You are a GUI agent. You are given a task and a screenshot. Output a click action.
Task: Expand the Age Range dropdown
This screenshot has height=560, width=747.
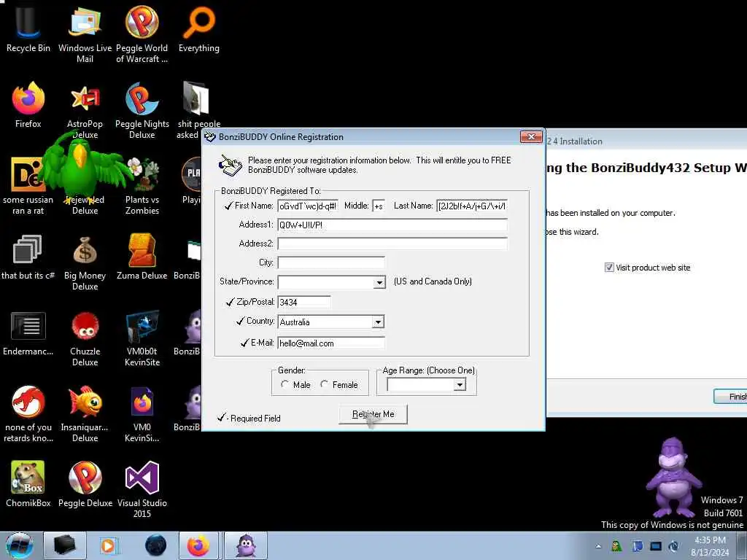click(x=460, y=385)
